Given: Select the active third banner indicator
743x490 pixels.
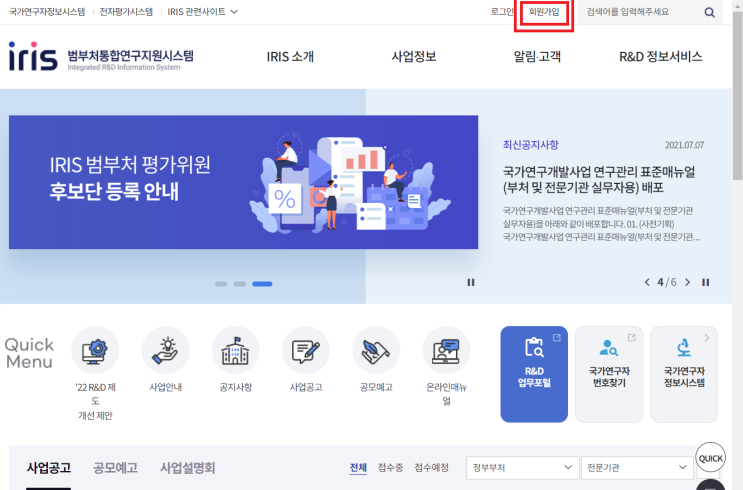Looking at the screenshot, I should [x=262, y=284].
